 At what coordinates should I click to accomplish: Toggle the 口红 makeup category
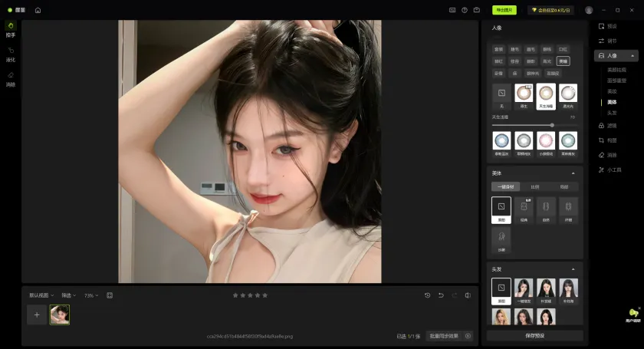pyautogui.click(x=563, y=49)
